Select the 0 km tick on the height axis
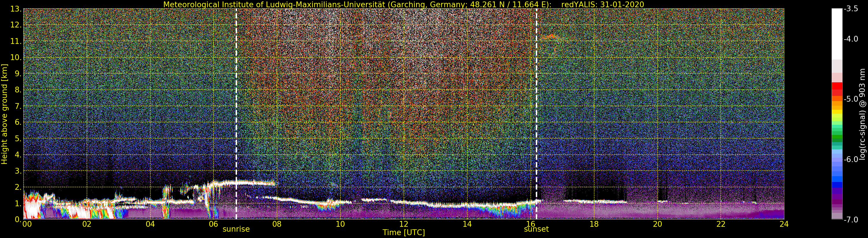 pyautogui.click(x=18, y=220)
